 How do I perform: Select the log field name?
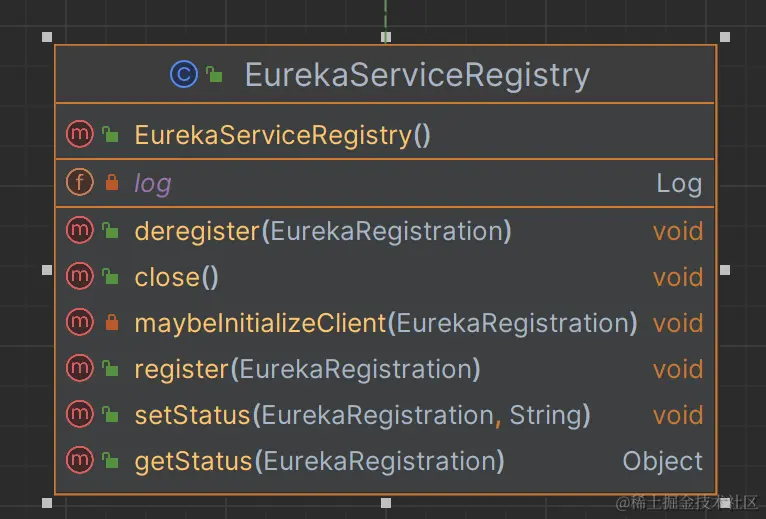(153, 184)
